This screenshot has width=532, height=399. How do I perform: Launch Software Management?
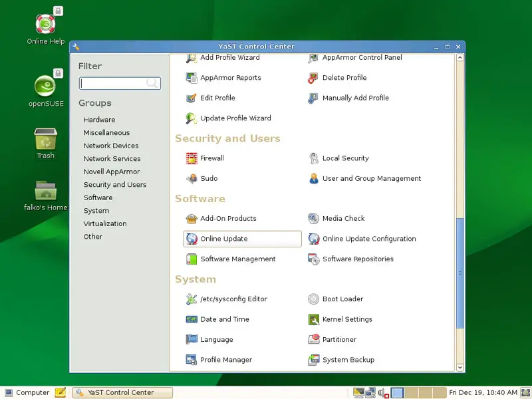point(231,259)
